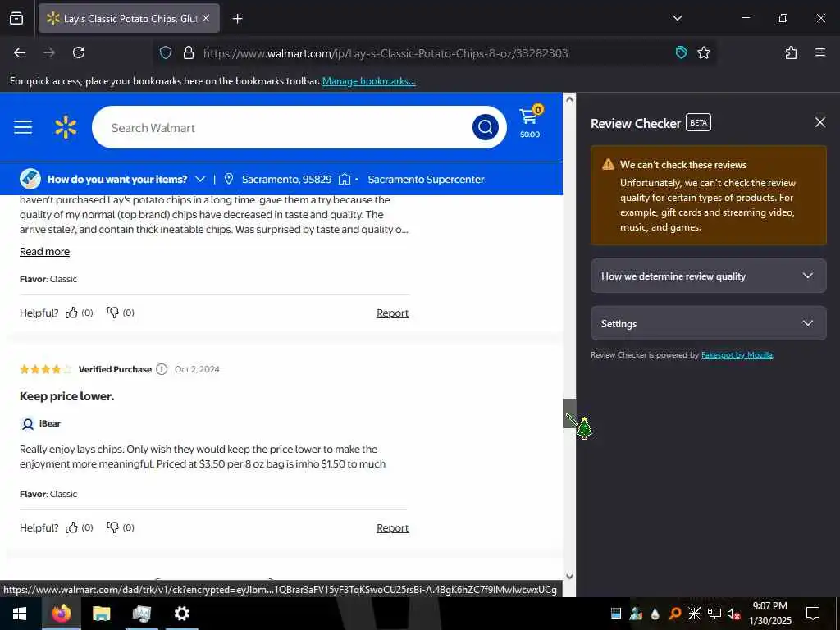Submit search with the magnifier button
The height and width of the screenshot is (630, 840).
[x=486, y=127]
